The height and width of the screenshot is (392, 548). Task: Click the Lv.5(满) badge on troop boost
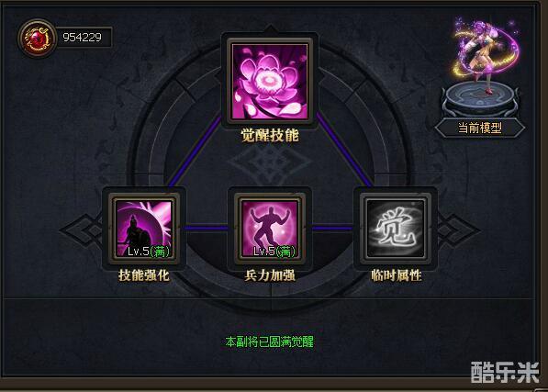pos(274,252)
